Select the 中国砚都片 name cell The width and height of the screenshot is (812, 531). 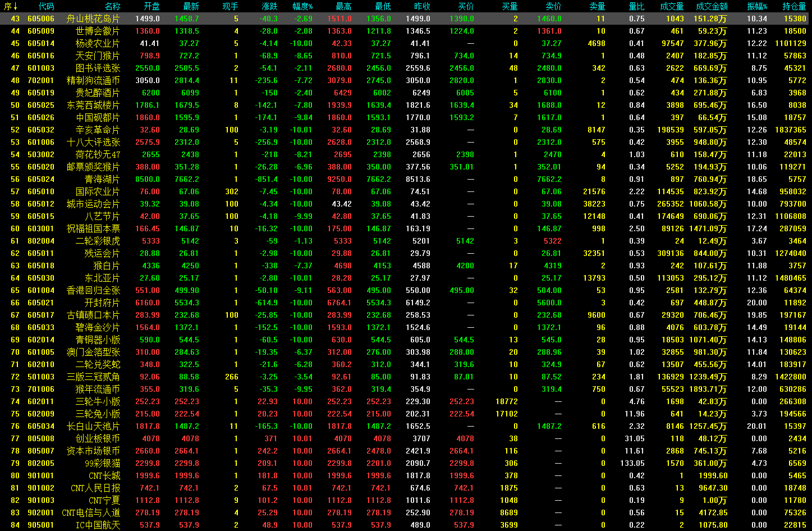click(x=98, y=117)
